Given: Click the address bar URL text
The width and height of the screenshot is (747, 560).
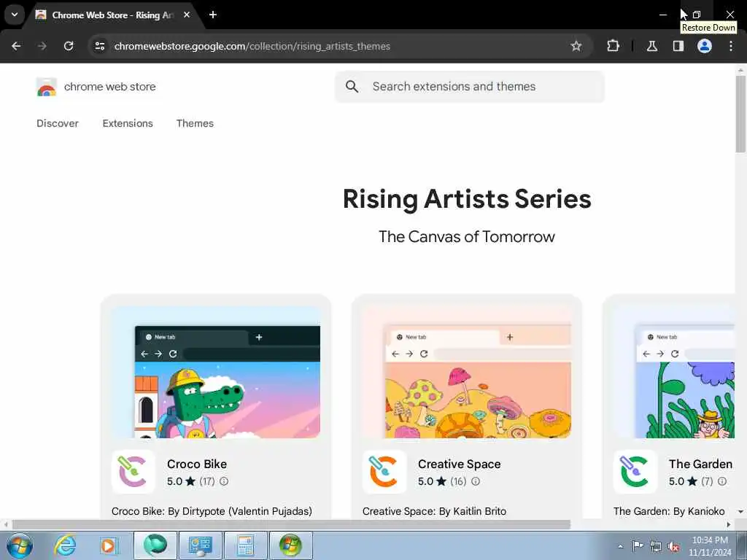Looking at the screenshot, I should [x=252, y=46].
